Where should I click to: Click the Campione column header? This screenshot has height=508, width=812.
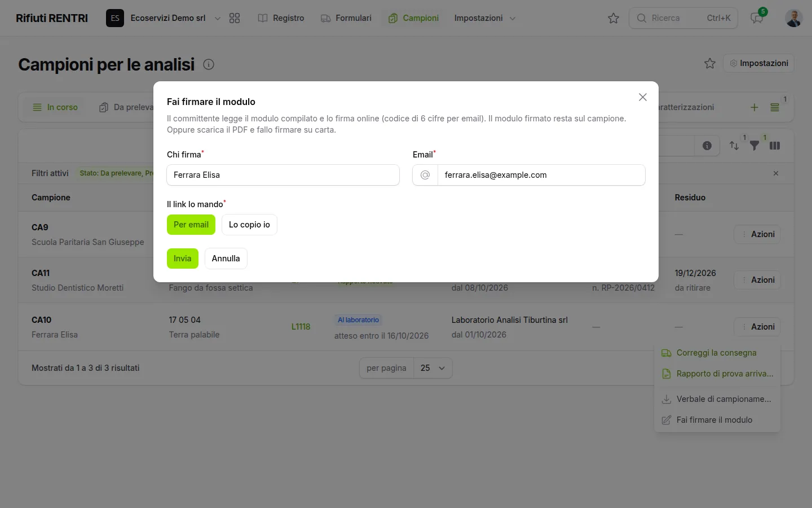coord(51,198)
